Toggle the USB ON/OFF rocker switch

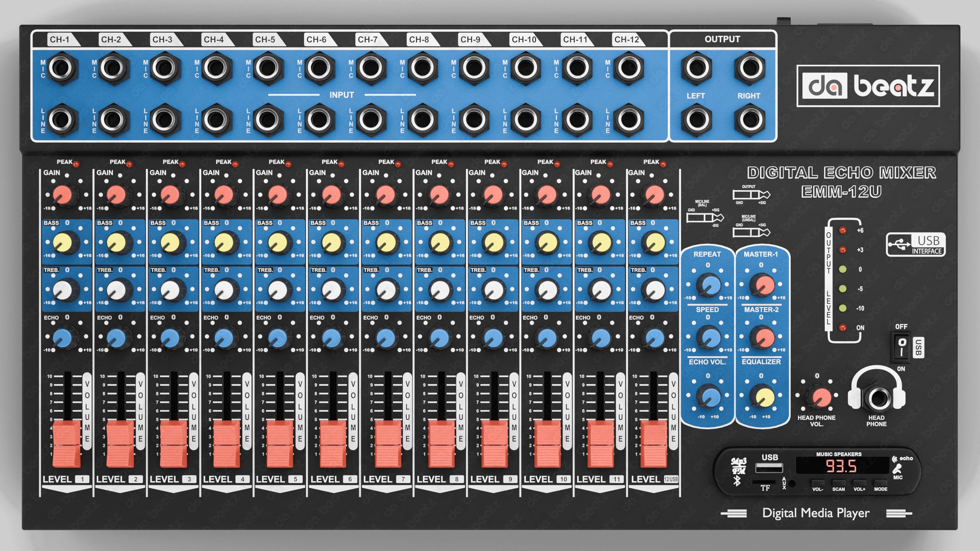pos(902,347)
